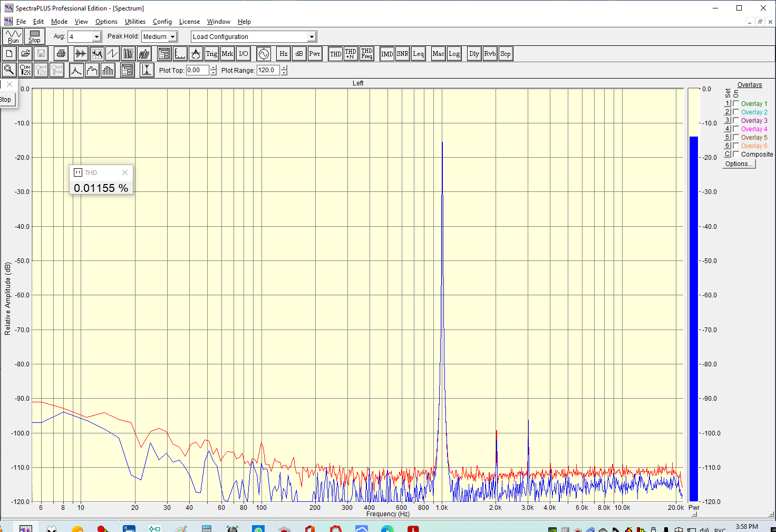Select the stepped plot style icon

tap(92, 70)
